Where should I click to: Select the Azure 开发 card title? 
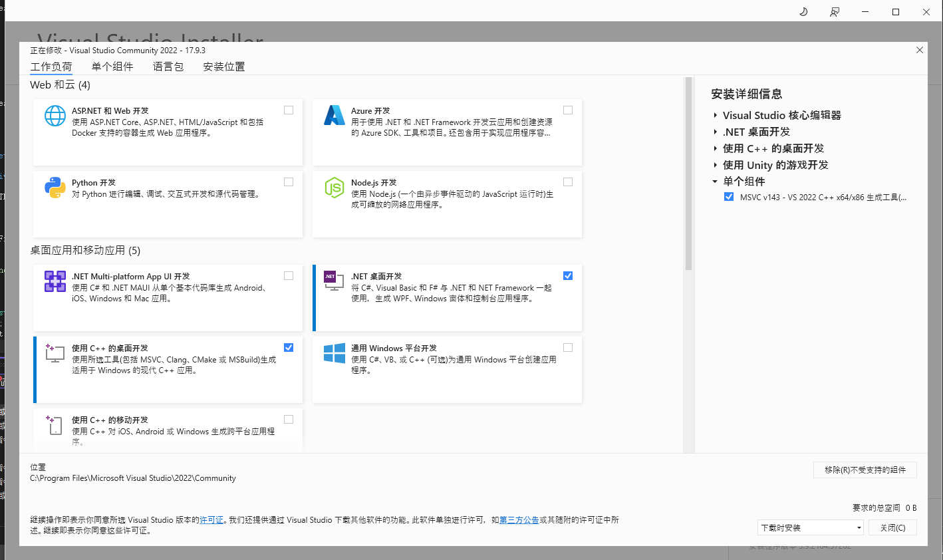click(x=370, y=111)
